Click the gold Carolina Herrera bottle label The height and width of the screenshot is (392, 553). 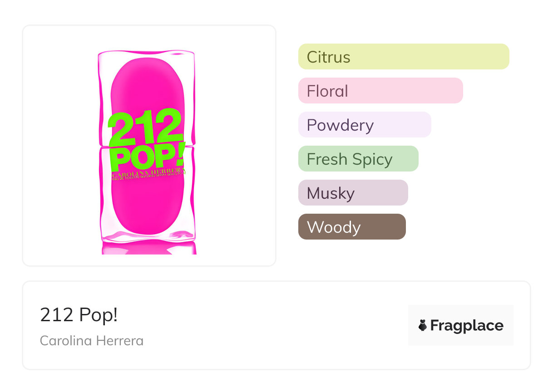pos(148,176)
